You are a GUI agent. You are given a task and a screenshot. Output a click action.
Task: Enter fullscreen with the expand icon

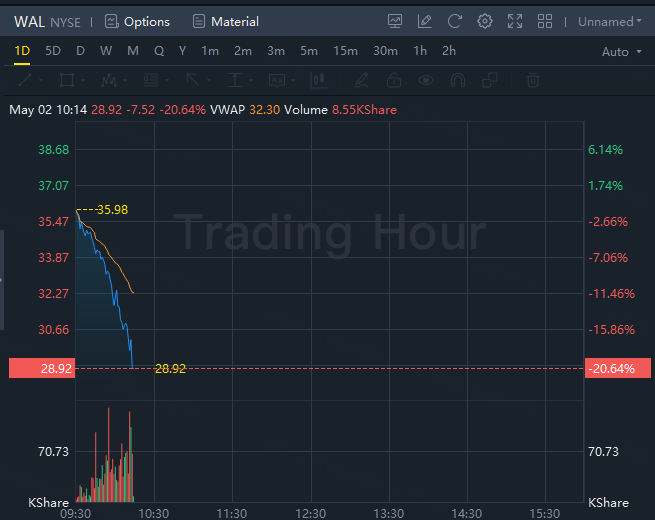(x=515, y=21)
